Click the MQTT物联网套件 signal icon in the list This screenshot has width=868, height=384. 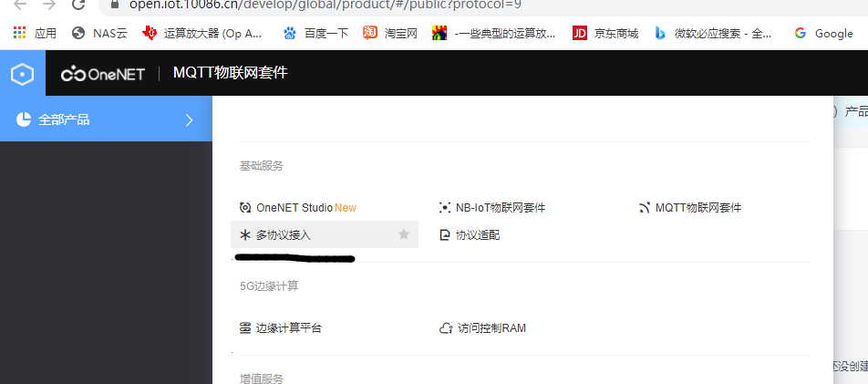[644, 208]
